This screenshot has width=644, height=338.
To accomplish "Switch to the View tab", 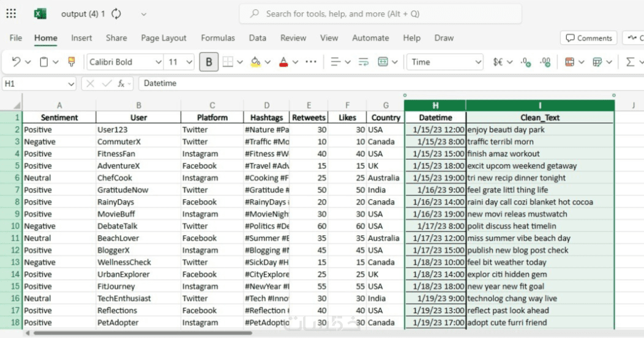I will (x=329, y=38).
